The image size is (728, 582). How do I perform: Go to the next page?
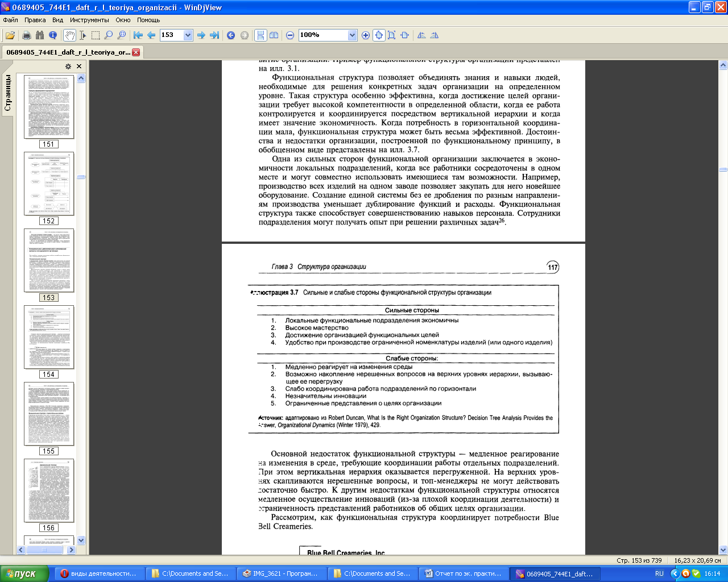click(201, 35)
